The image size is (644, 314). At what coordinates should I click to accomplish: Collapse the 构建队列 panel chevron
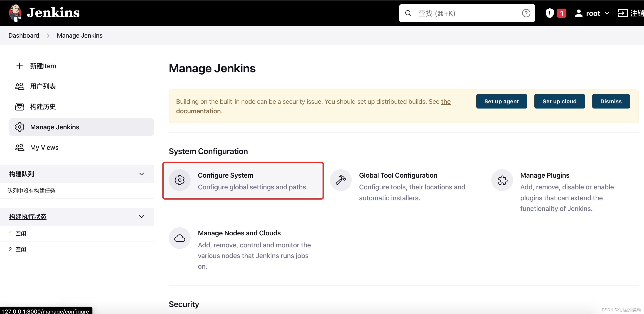point(142,174)
